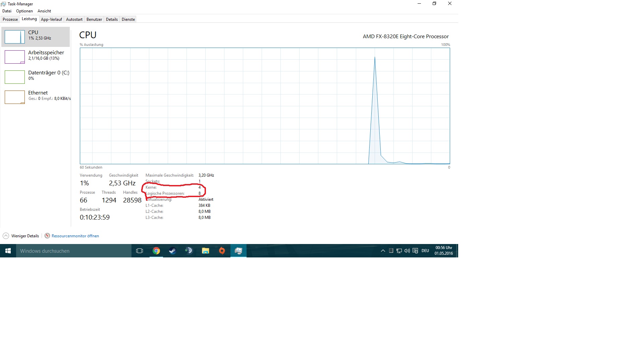
Task: Switch to the Autostart tab
Action: click(x=74, y=19)
